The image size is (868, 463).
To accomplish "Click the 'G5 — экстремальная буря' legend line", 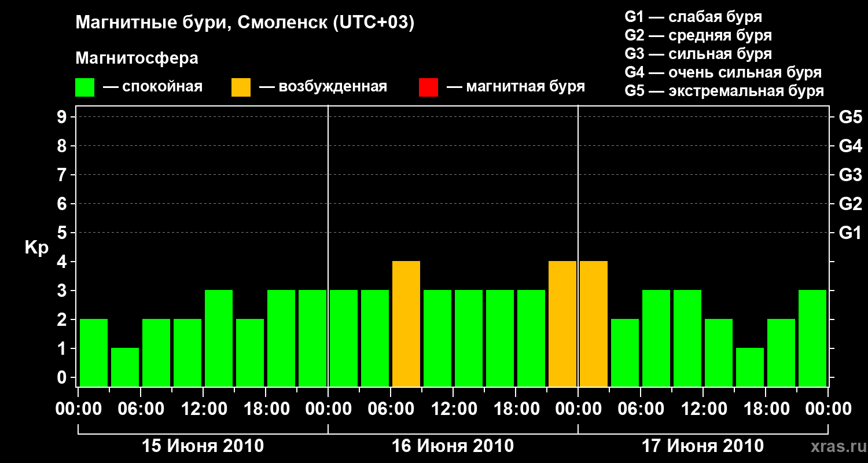I will (x=724, y=91).
